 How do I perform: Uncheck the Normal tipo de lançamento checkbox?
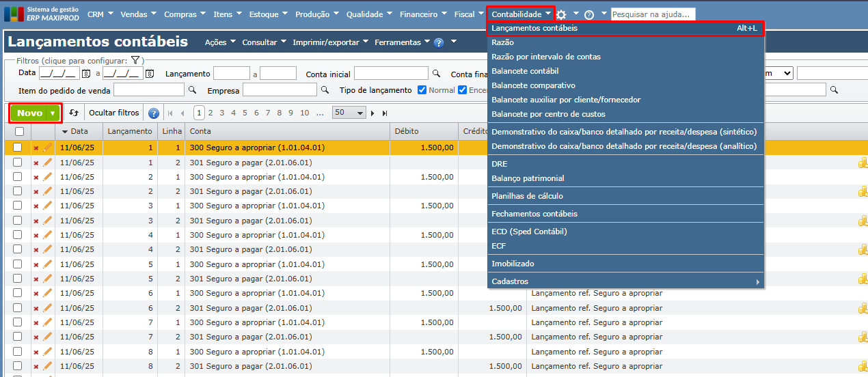[422, 90]
